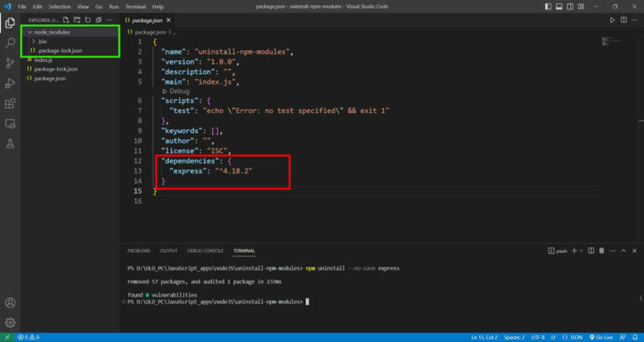644x342 pixels.
Task: Click the Testing flask icon
Action: coord(10,144)
